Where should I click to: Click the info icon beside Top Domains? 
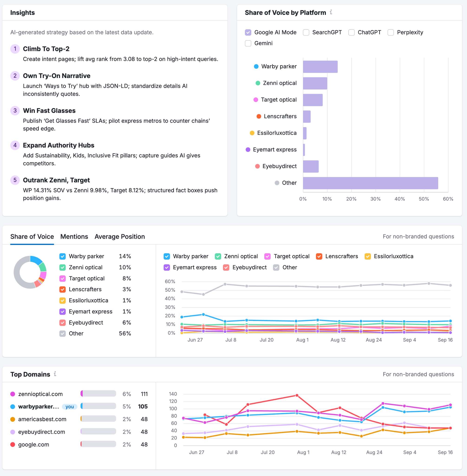55,374
